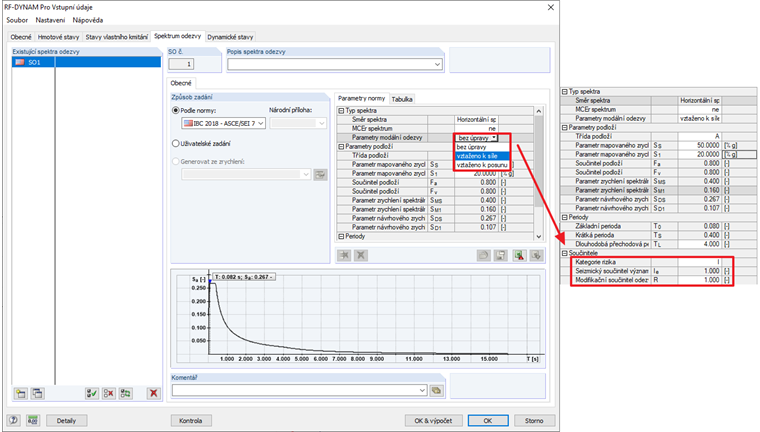Click the select-all green check list icon

pos(92,393)
